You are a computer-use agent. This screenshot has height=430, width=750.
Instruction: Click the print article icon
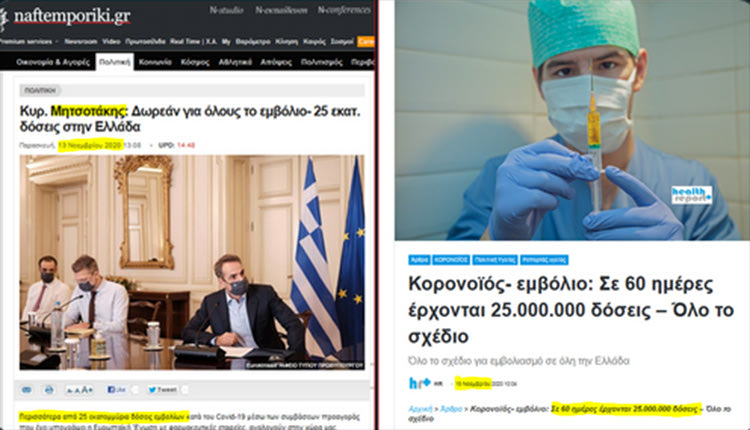click(x=49, y=390)
